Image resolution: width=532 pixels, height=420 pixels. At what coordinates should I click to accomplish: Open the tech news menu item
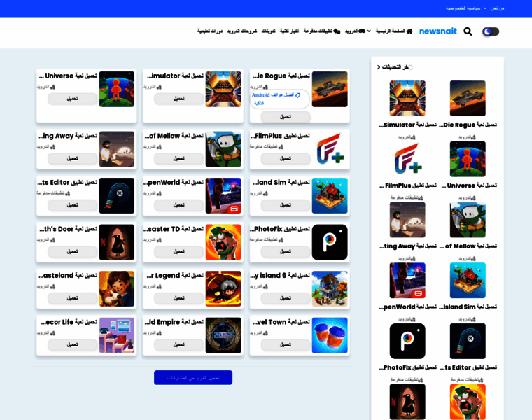coord(289,31)
